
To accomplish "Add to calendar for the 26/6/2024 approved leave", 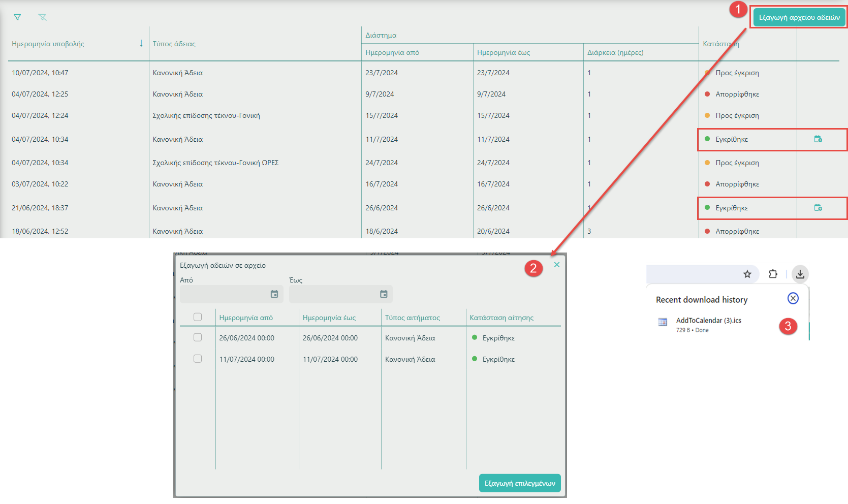I will 818,208.
